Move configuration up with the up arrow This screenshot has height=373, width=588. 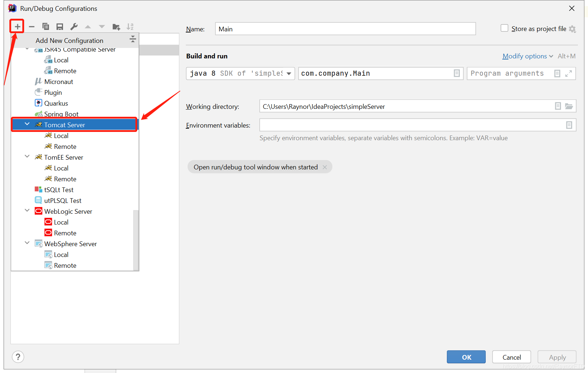(88, 27)
